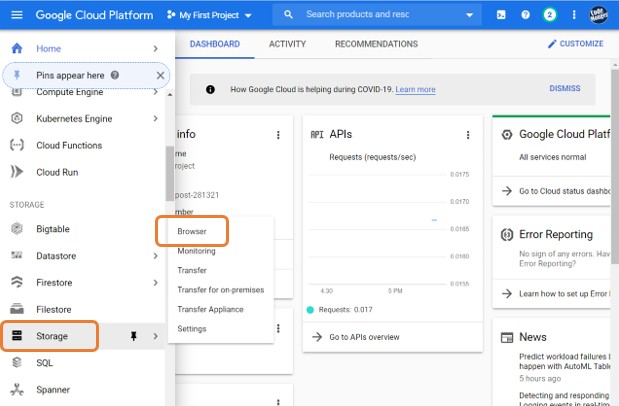
Task: Click the sidebar scrollbar thumb
Action: (170, 174)
